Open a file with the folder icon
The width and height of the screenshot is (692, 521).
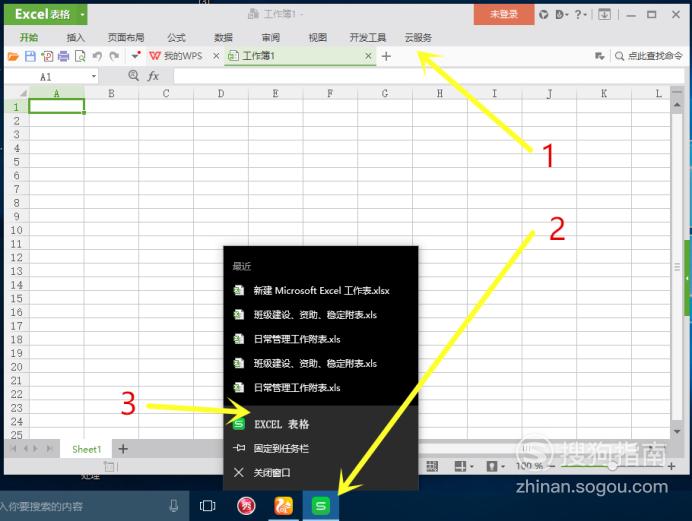pos(13,56)
